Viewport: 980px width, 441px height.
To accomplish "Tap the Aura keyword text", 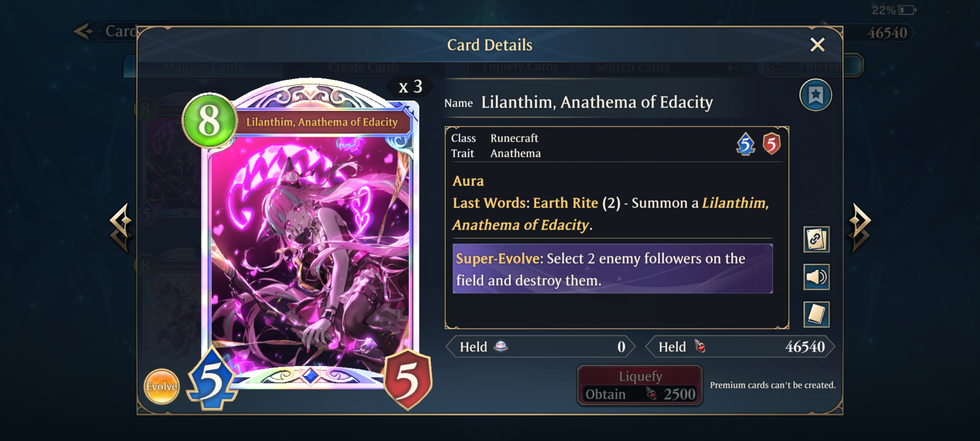I will [468, 181].
